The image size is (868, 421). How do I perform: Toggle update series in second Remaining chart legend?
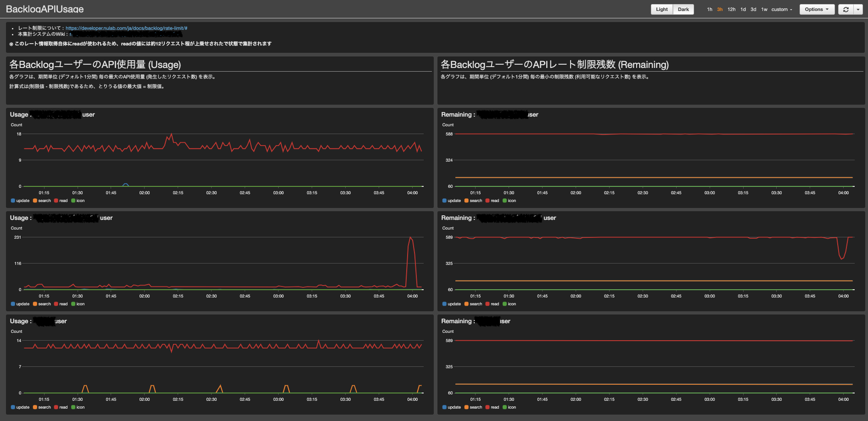452,304
